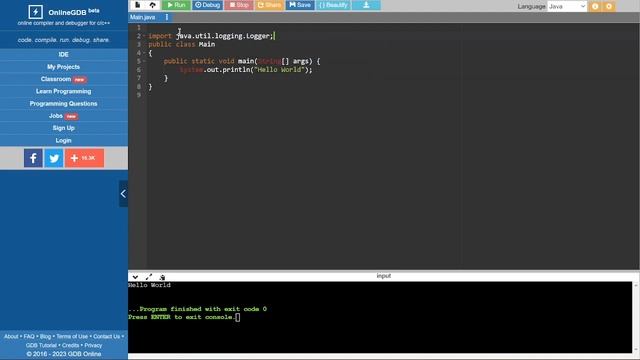Open the Credits footer link

click(70, 345)
